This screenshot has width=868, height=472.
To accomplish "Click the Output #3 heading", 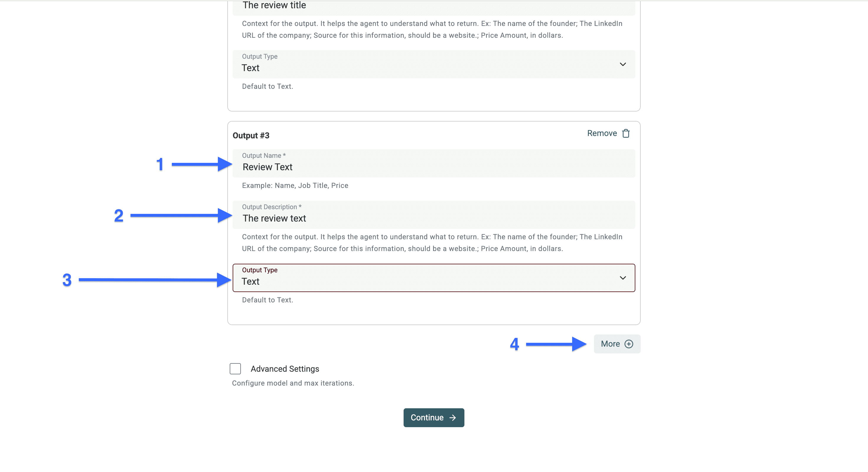I will (x=251, y=136).
